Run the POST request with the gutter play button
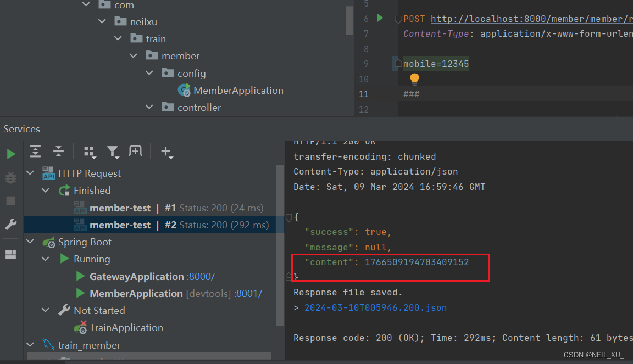The width and height of the screenshot is (633, 364). [380, 18]
